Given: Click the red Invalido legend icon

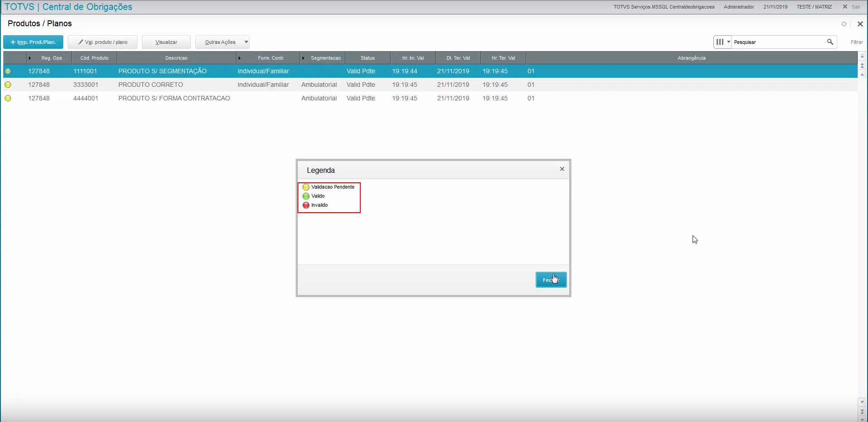Looking at the screenshot, I should (306, 205).
